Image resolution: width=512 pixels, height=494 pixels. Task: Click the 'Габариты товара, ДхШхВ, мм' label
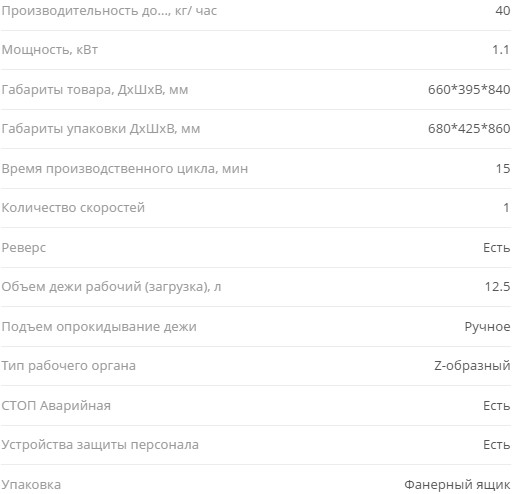(x=95, y=90)
